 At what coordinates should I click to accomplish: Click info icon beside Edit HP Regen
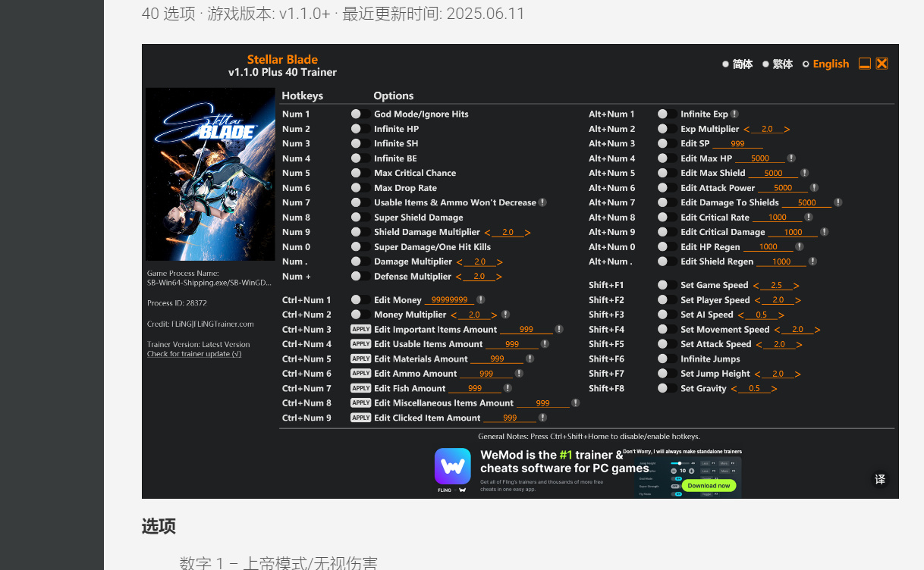coord(800,247)
